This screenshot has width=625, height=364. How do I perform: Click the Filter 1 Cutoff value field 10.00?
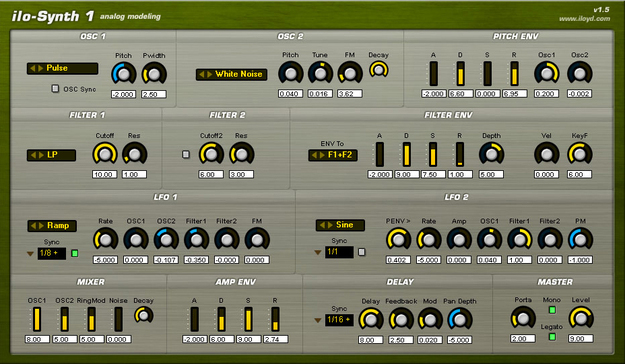coord(105,174)
